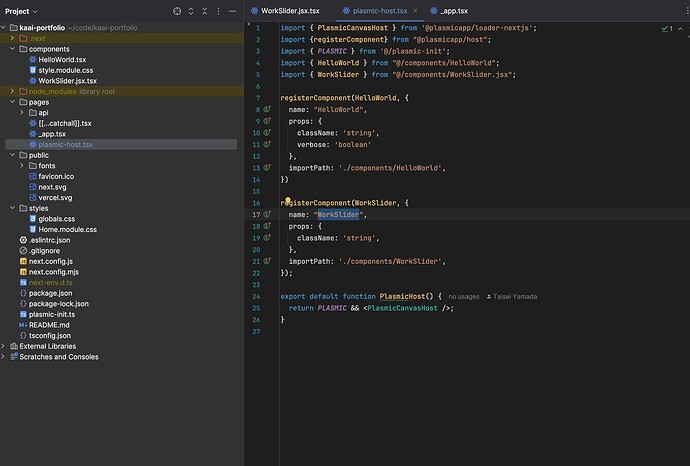690x466 pixels.
Task: Click Expand All in Project panel header
Action: [x=193, y=10]
